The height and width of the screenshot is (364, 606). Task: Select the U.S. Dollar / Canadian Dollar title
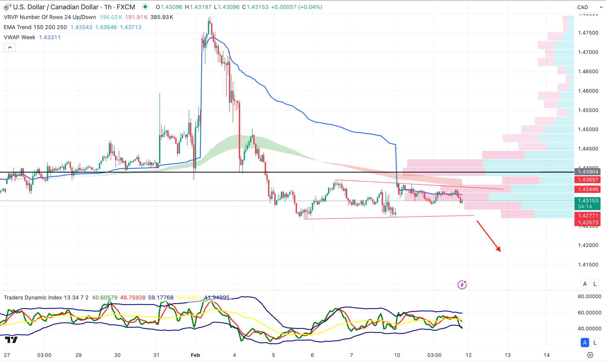click(x=56, y=7)
